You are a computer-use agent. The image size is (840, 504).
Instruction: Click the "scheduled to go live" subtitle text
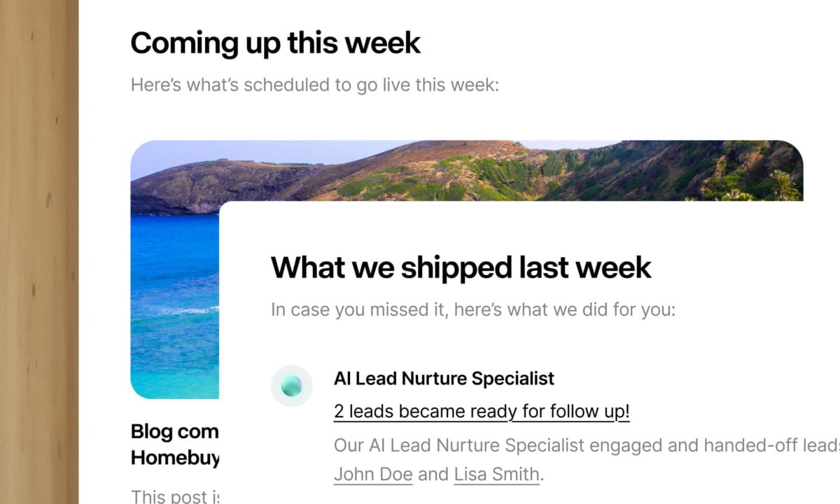314,86
